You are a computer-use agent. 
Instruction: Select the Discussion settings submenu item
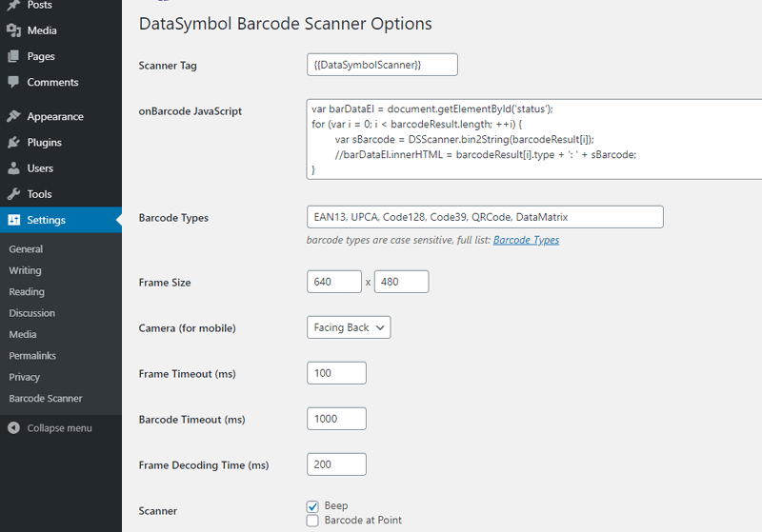pyautogui.click(x=32, y=313)
